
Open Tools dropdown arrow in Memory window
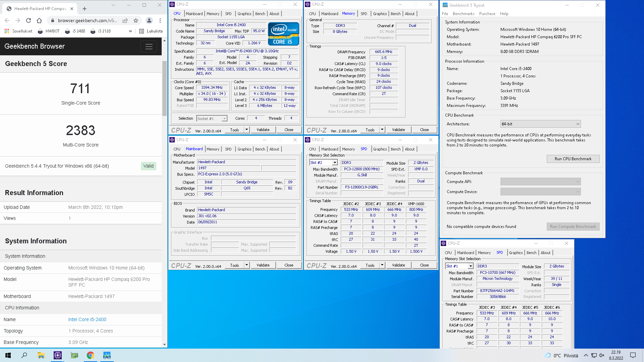pyautogui.click(x=382, y=130)
